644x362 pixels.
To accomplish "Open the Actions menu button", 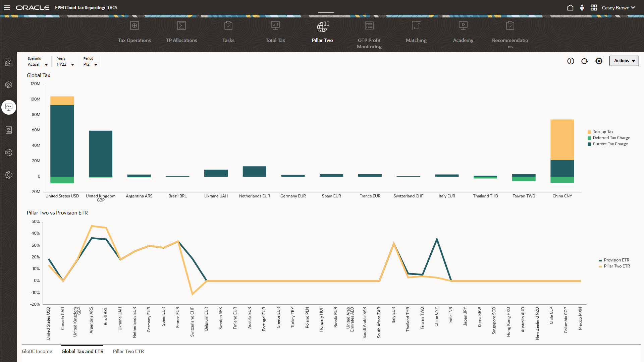I will pos(624,61).
